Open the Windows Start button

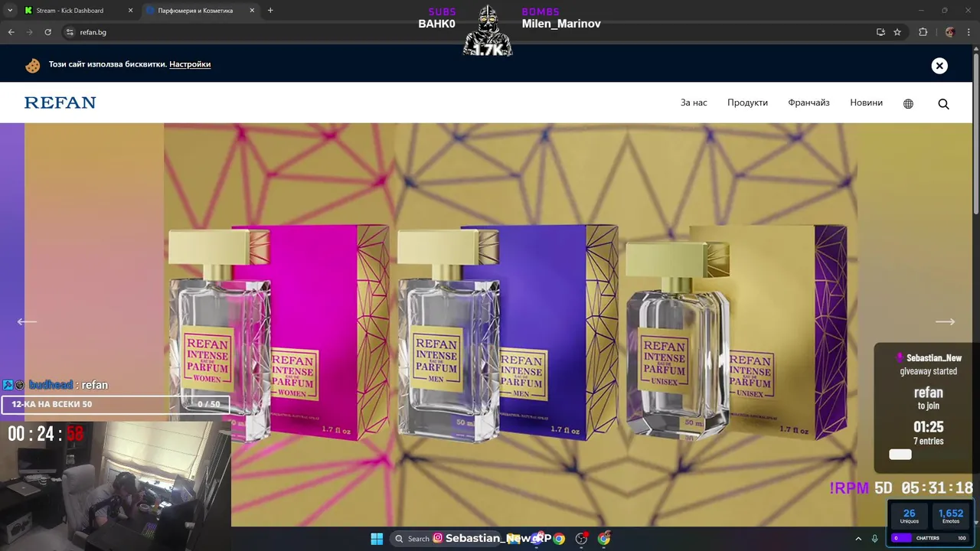(377, 539)
